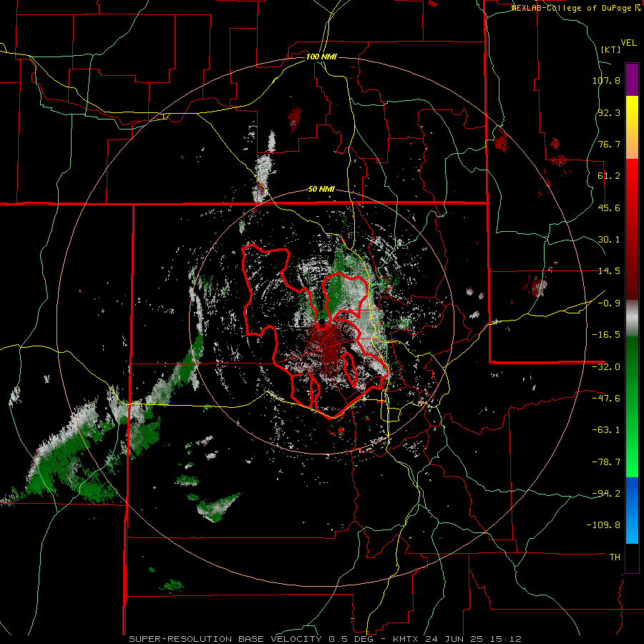Pick the gray near-zero segment of the color bar
Screen dimensions: 644x644
[x=632, y=318]
